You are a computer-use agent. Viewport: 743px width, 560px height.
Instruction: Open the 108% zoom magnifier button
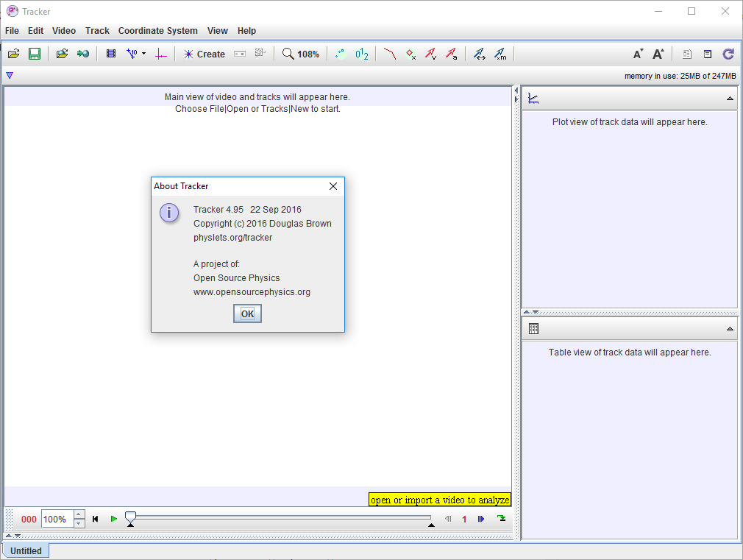(x=300, y=54)
